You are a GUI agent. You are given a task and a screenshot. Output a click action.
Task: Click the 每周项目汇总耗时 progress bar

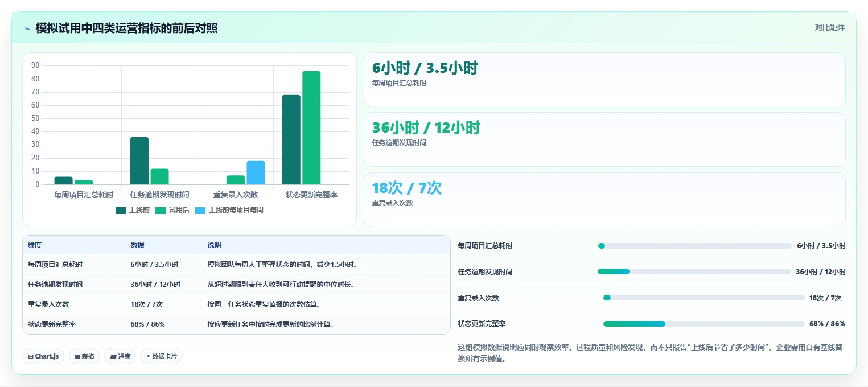click(694, 246)
